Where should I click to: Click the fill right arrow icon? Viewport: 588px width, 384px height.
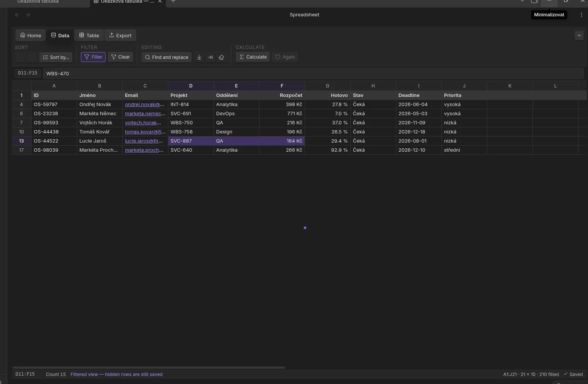pyautogui.click(x=210, y=57)
